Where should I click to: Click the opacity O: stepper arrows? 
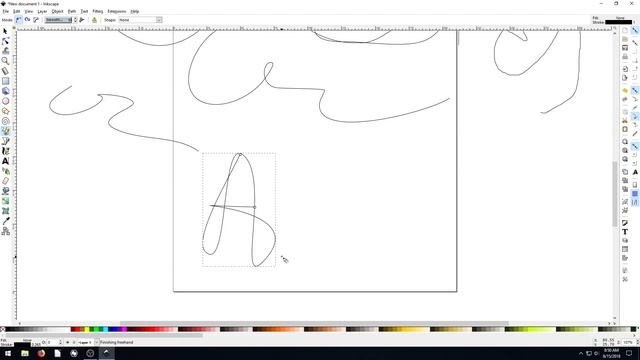[60, 342]
